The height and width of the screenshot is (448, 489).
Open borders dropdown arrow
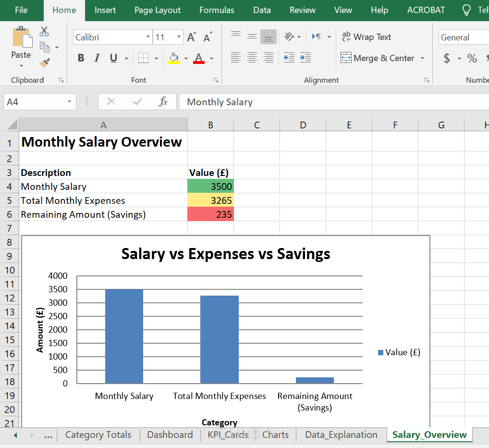tap(156, 58)
